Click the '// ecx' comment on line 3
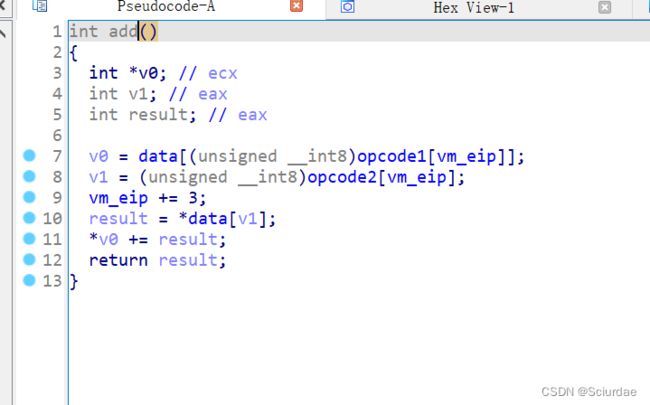This screenshot has width=650, height=405. [208, 74]
